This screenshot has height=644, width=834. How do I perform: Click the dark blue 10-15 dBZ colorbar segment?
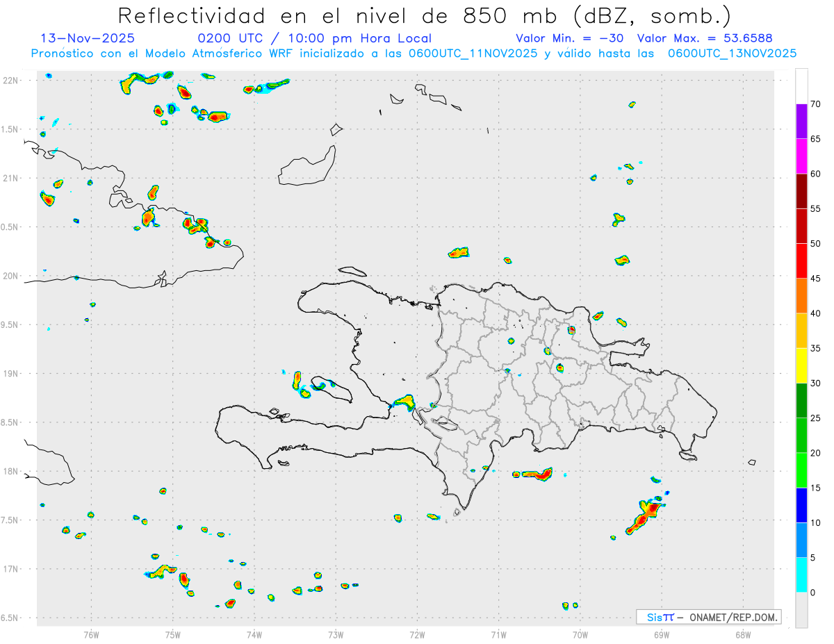[x=801, y=505]
